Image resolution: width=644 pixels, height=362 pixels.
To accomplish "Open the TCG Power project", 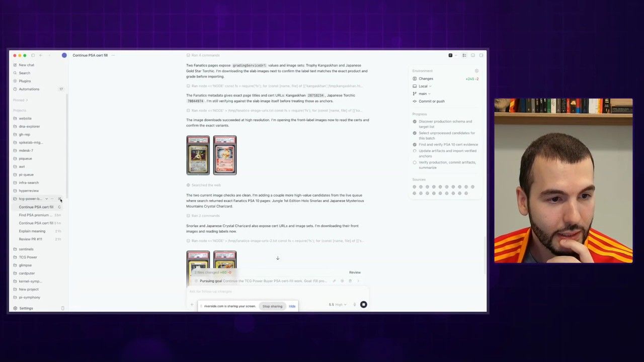I will coord(28,257).
